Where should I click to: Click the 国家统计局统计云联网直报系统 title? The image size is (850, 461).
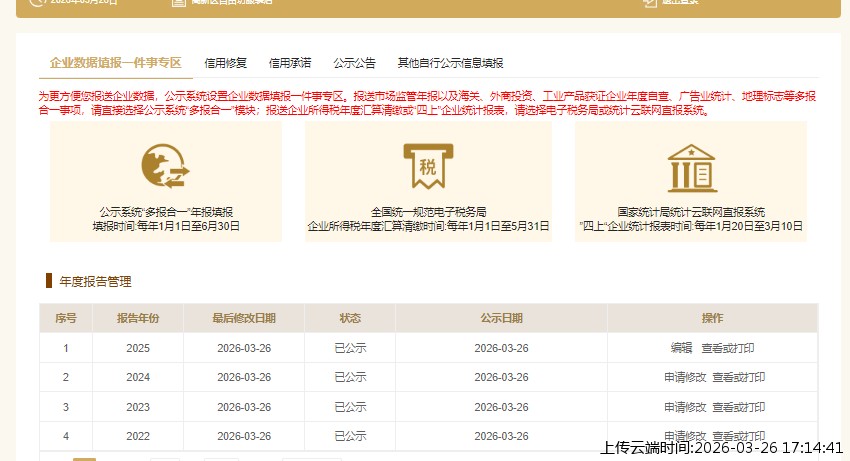(691, 212)
